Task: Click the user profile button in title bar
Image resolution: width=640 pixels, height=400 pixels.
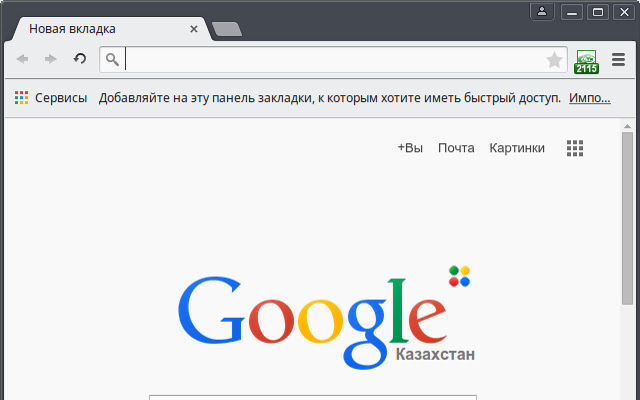Action: pyautogui.click(x=542, y=11)
